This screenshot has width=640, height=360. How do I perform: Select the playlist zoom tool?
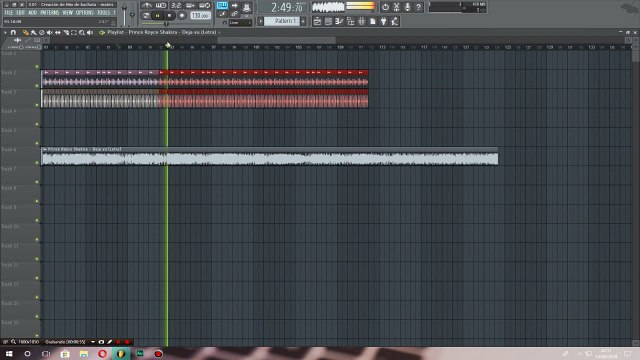pyautogui.click(x=82, y=32)
